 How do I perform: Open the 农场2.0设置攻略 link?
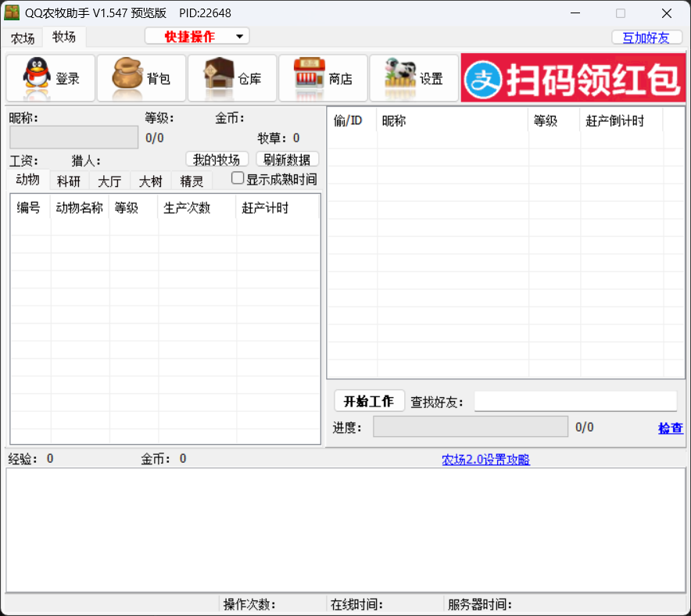pos(485,459)
